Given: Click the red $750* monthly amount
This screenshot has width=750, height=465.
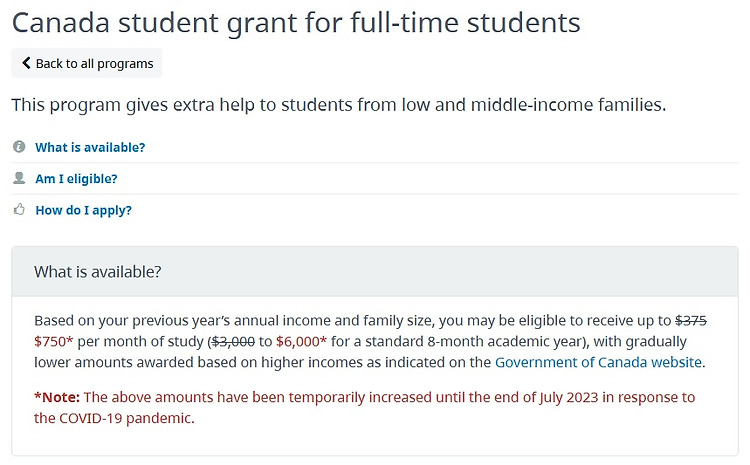Looking at the screenshot, I should click(54, 342).
